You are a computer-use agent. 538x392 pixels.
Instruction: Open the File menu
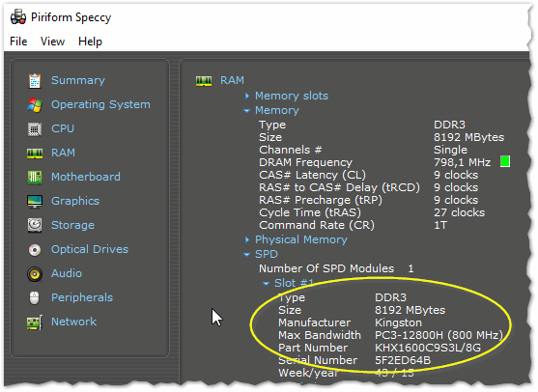[x=18, y=42]
